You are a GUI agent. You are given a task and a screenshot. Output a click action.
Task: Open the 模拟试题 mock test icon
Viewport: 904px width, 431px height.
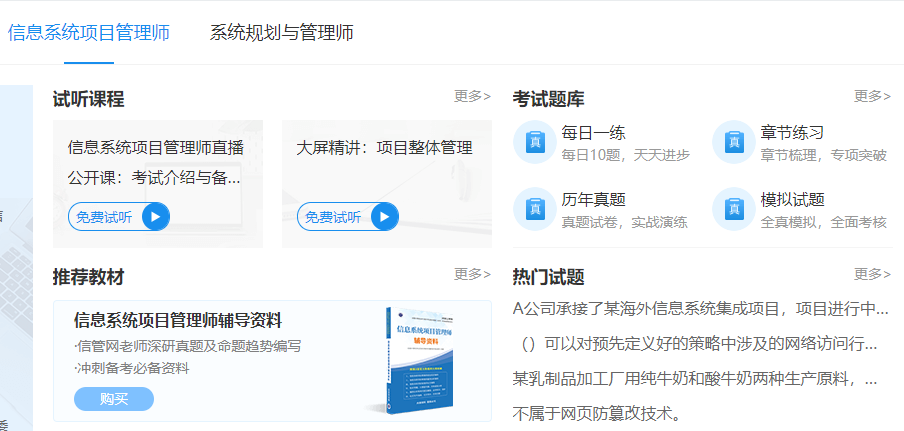[734, 209]
